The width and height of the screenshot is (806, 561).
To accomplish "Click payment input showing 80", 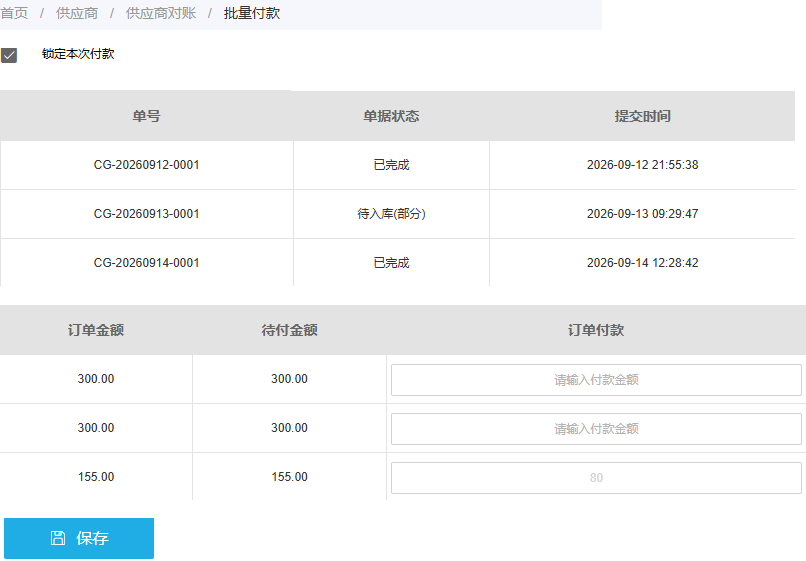I will [596, 478].
